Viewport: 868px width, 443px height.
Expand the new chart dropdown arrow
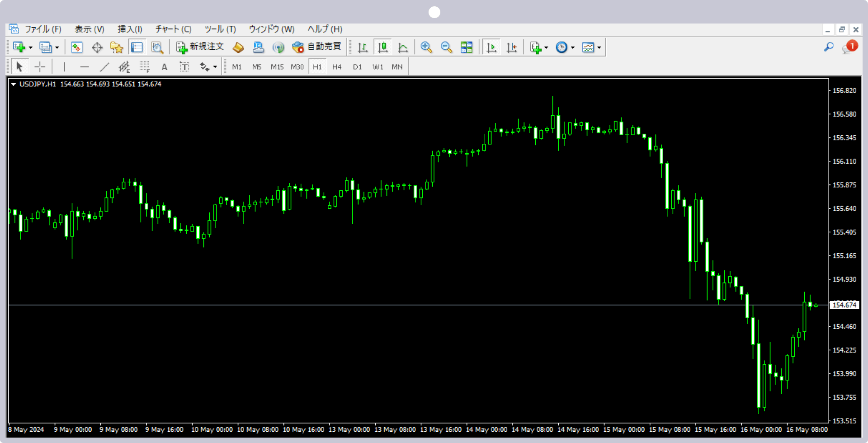click(31, 47)
